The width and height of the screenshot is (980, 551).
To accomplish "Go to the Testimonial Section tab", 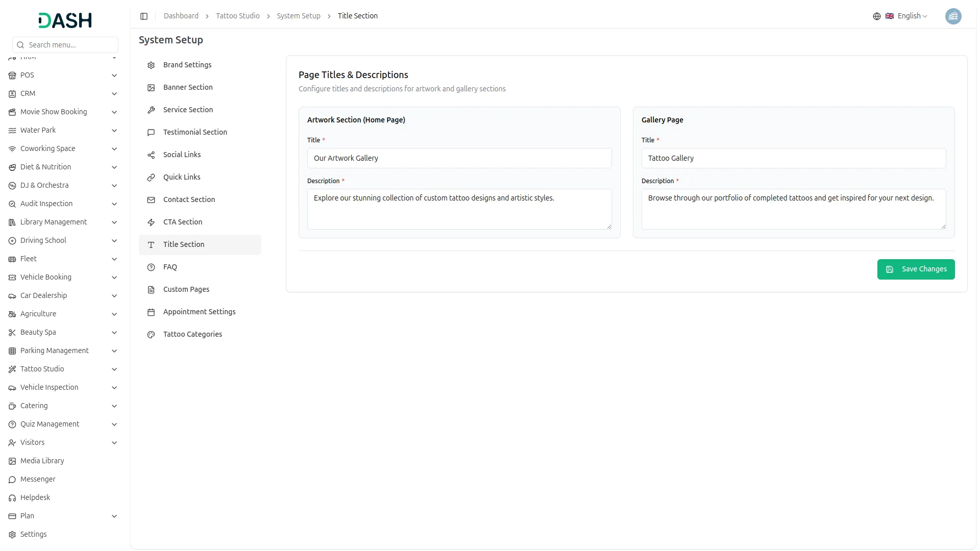I will point(195,132).
